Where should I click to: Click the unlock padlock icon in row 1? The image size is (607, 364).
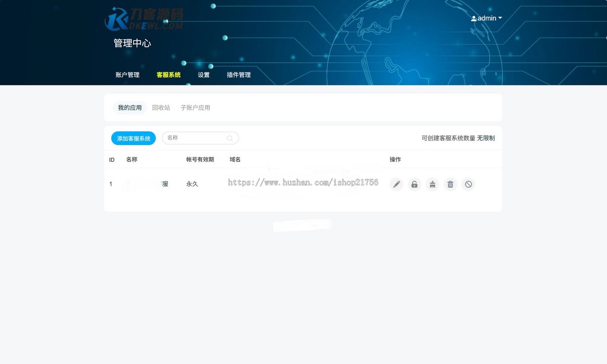click(414, 185)
